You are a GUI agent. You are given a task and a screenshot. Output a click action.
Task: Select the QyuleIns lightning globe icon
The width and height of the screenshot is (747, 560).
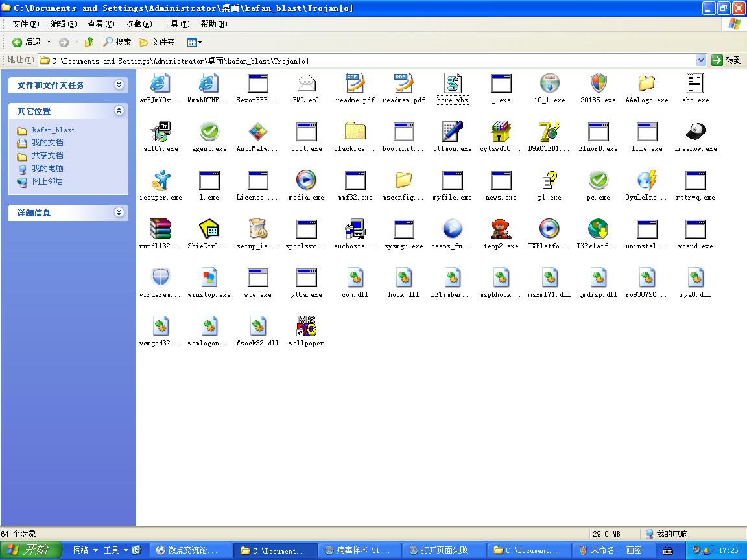[646, 180]
